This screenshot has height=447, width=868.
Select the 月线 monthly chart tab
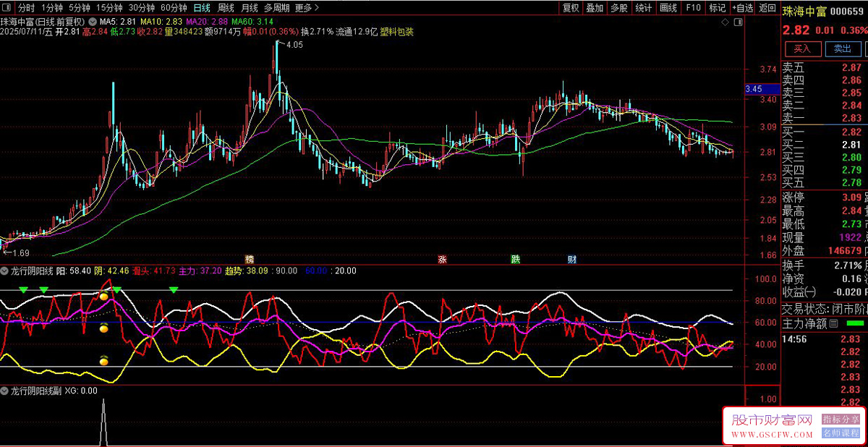click(x=250, y=8)
